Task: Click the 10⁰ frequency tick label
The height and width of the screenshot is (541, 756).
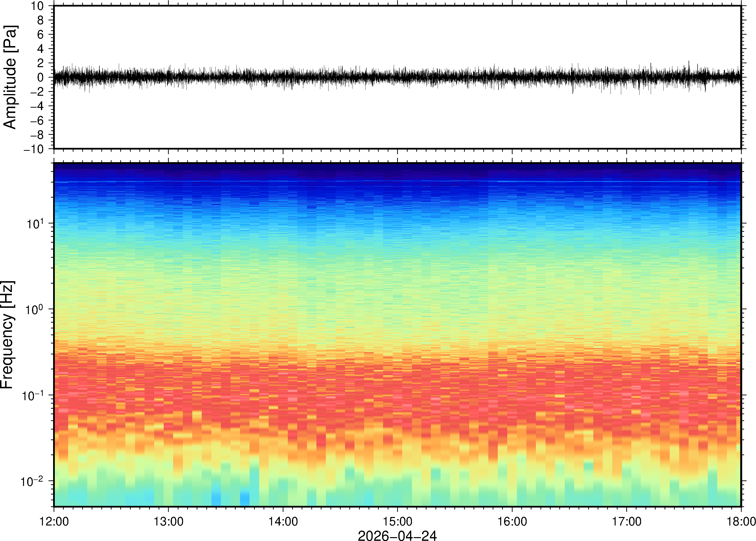Action: (x=35, y=309)
